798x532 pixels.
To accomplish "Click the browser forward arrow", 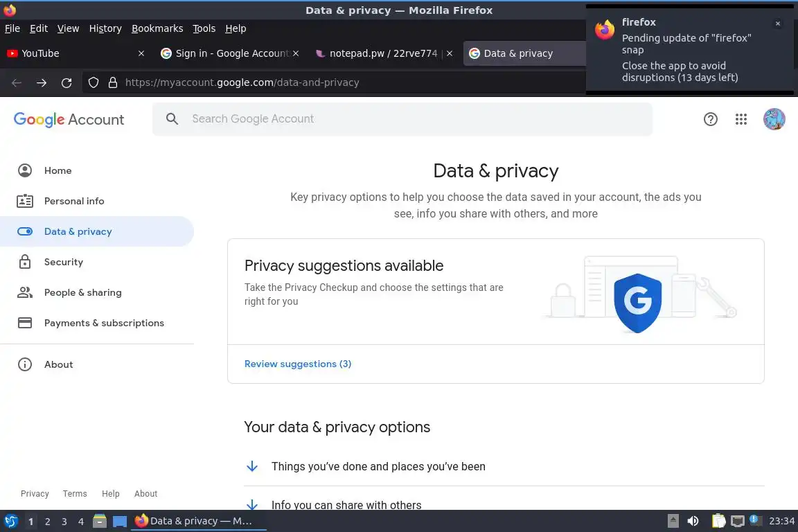I will pos(42,82).
